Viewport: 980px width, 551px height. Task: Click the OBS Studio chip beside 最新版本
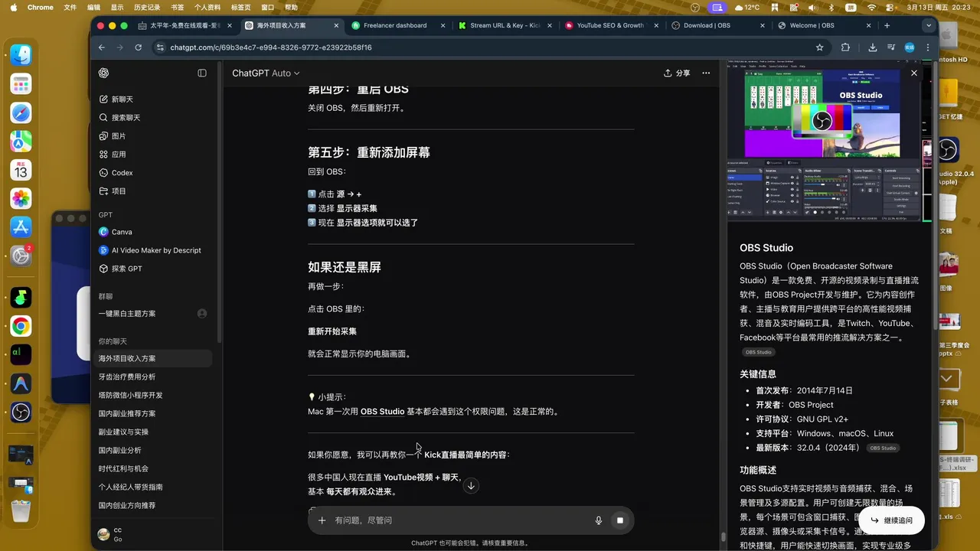coord(883,448)
